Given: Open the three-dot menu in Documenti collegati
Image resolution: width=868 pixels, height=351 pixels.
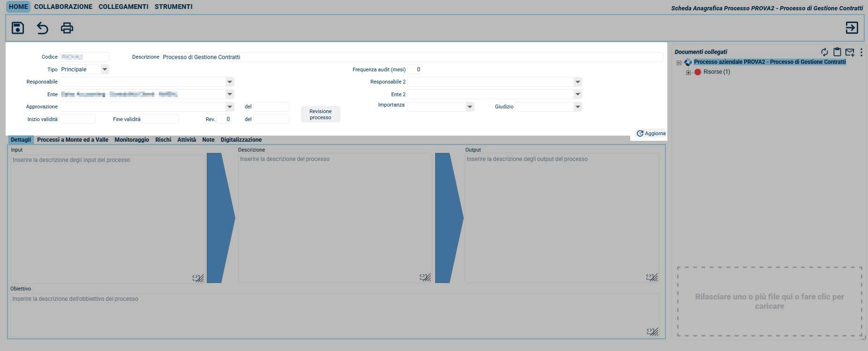Looking at the screenshot, I should (x=861, y=52).
